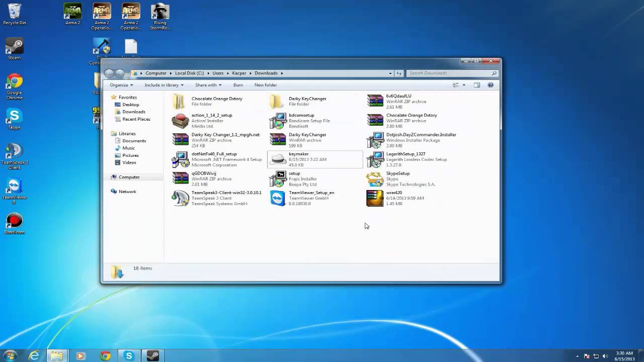Select the Darky KeyChanger WinRAR archive icon

[278, 140]
